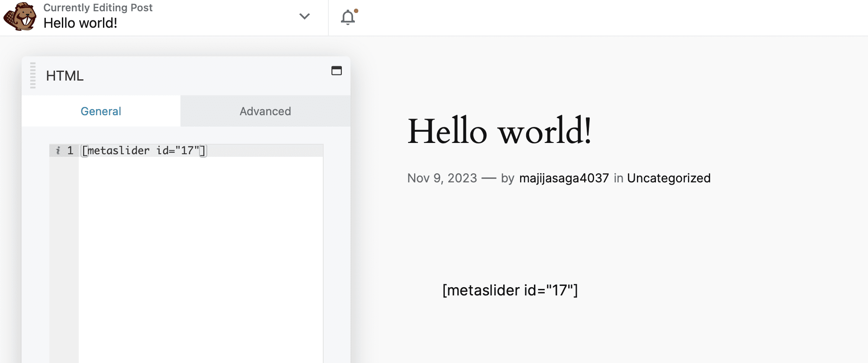This screenshot has width=868, height=363.
Task: Click the Currently Editing Post label
Action: [x=98, y=8]
